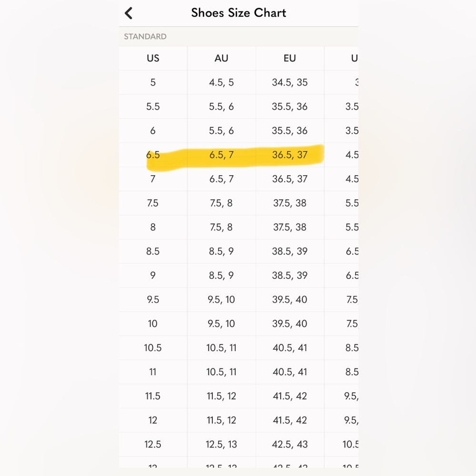Select the highlighted US 6.5 cell

click(x=153, y=155)
